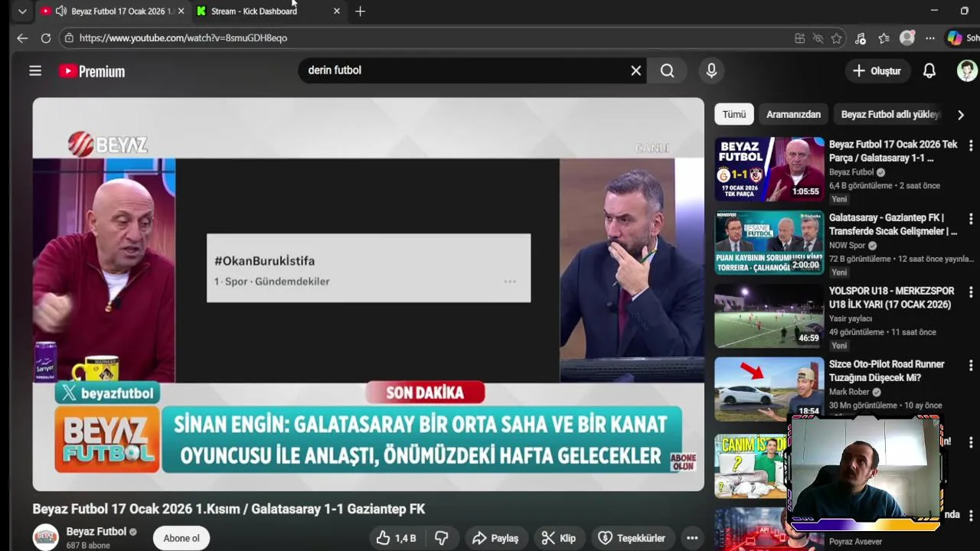View site information lock icon
Image resolution: width=980 pixels, height=551 pixels.
[x=69, y=37]
